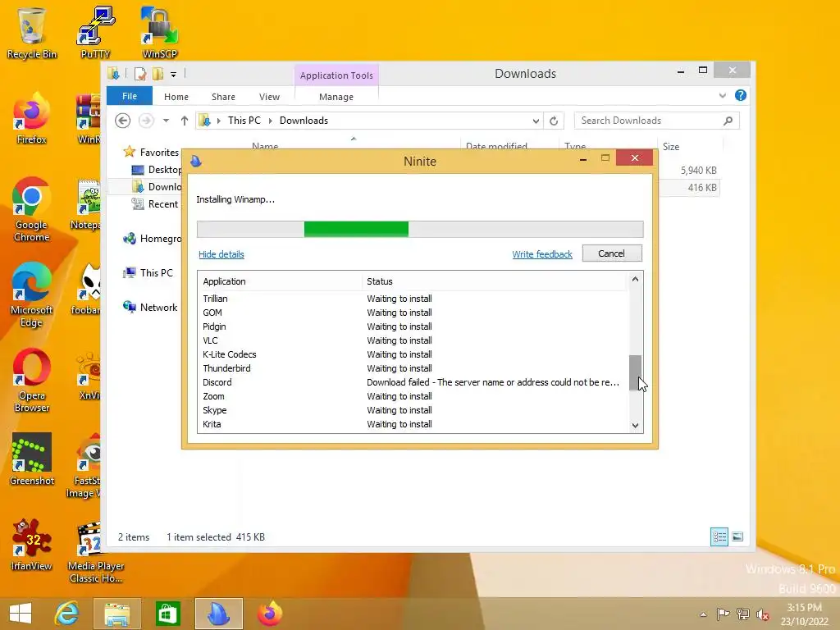This screenshot has height=630, width=840.
Task: Click the Hide details link
Action: pyautogui.click(x=221, y=254)
